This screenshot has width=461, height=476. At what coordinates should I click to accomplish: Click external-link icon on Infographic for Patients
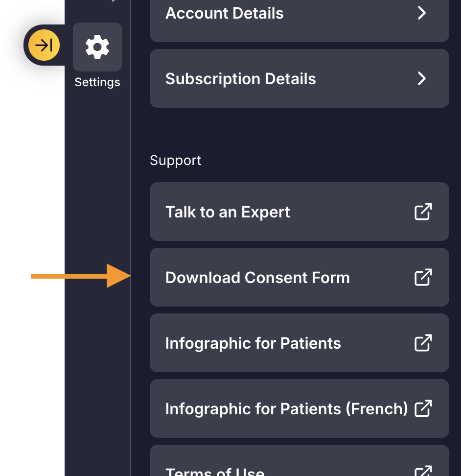pos(423,343)
